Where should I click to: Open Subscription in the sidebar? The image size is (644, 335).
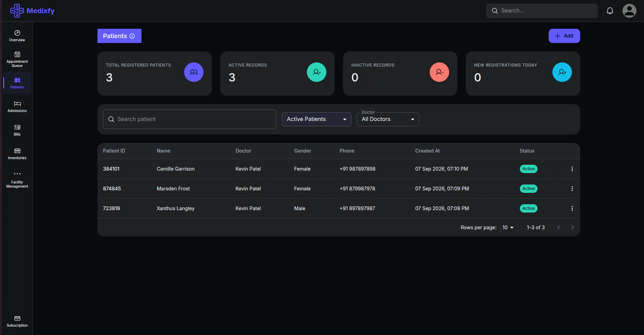pyautogui.click(x=17, y=321)
